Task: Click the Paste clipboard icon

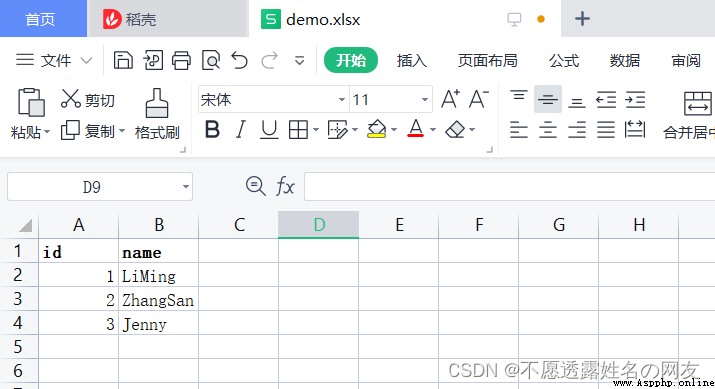Action: (31, 102)
